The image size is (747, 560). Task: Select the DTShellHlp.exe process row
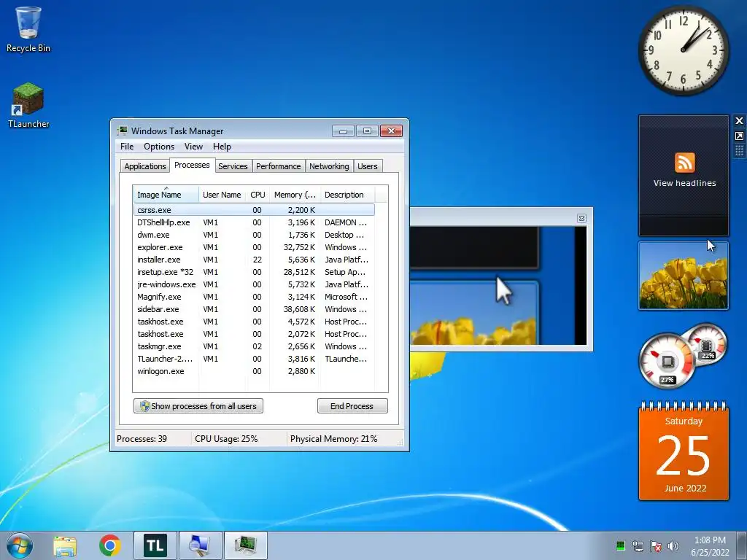coord(254,222)
